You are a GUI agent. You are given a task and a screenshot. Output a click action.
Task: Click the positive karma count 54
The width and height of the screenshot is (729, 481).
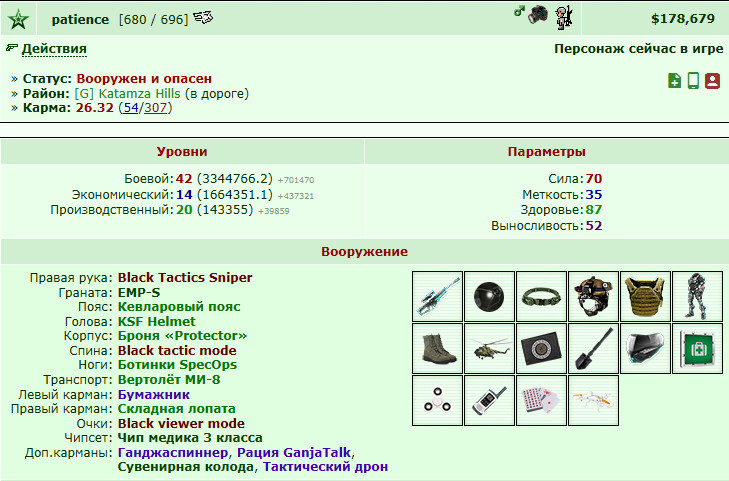pos(131,108)
